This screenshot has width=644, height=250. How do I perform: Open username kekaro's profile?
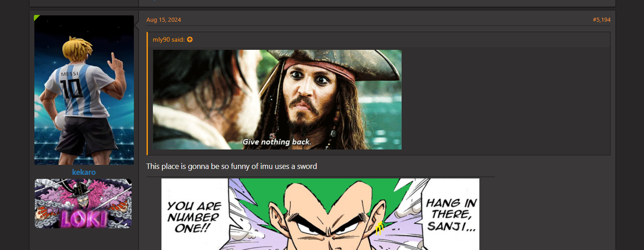84,172
